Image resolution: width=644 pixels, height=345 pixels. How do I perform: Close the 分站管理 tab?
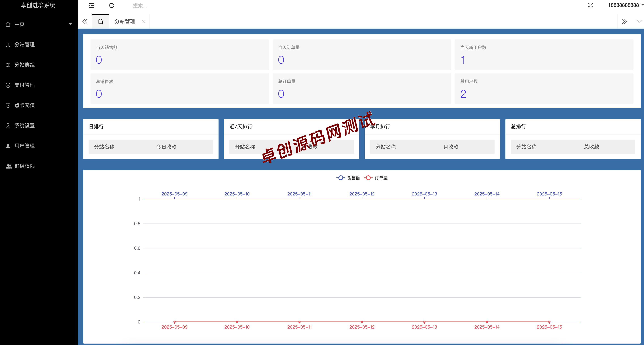pyautogui.click(x=143, y=22)
